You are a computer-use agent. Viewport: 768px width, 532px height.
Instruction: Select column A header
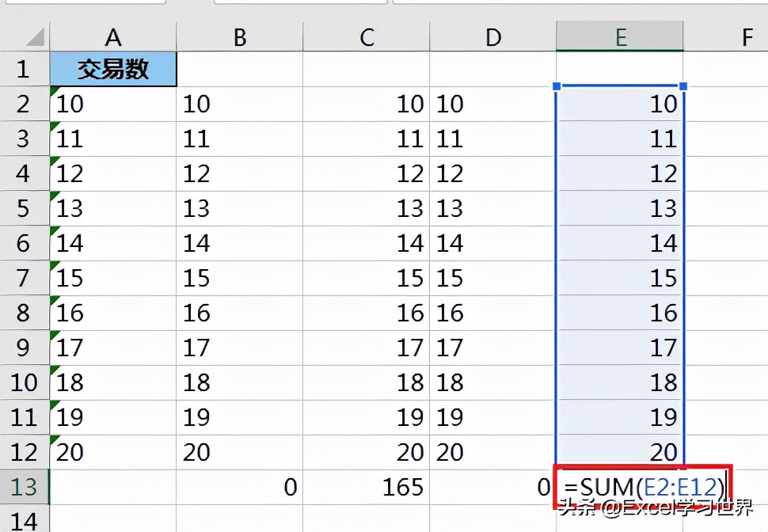tap(113, 36)
